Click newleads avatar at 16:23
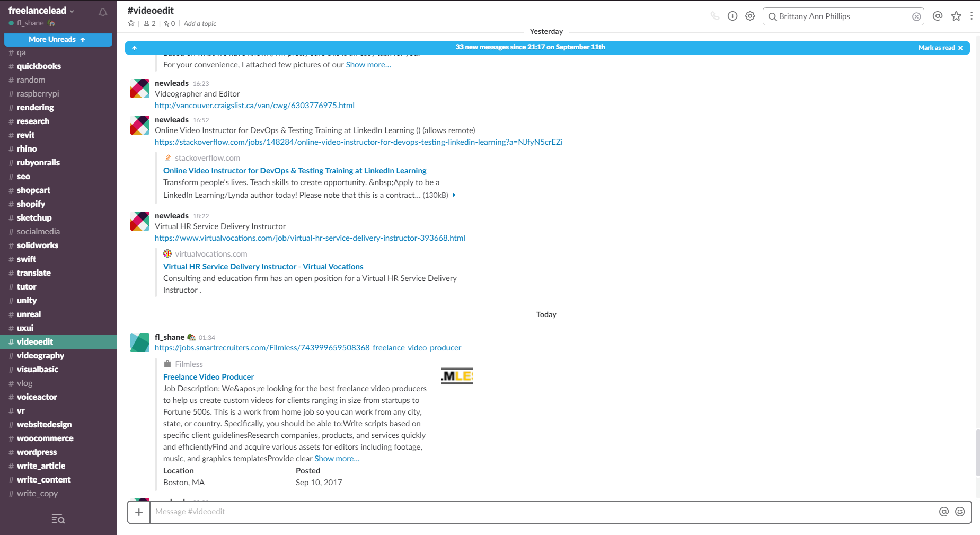The height and width of the screenshot is (535, 980). coord(140,89)
